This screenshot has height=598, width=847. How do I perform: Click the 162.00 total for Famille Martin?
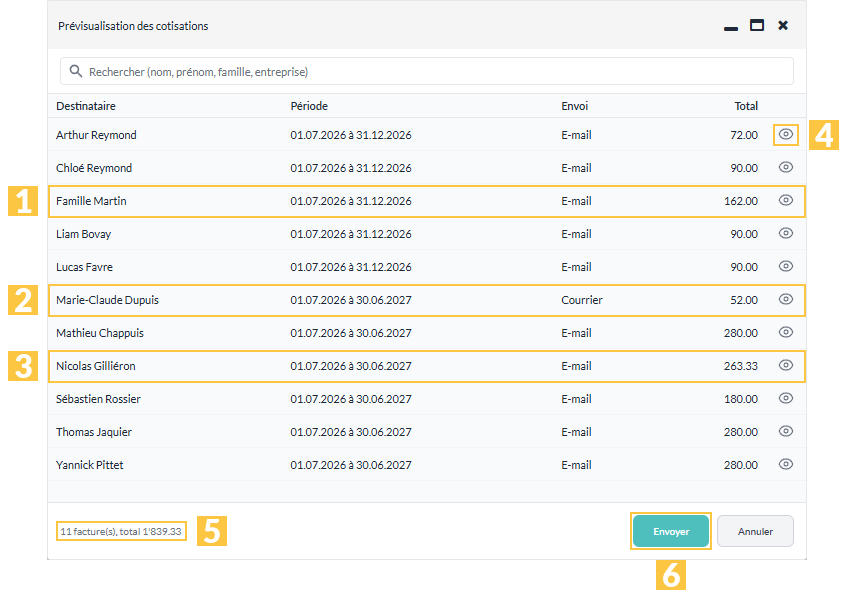click(x=741, y=201)
